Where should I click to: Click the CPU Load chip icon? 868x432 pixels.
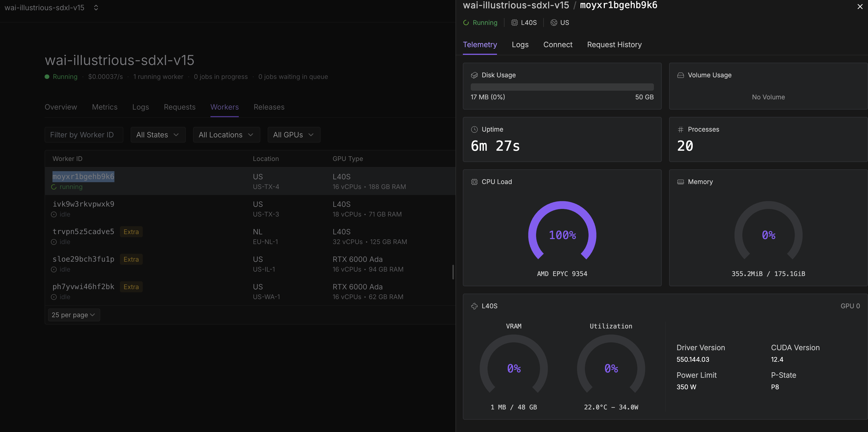click(x=474, y=182)
